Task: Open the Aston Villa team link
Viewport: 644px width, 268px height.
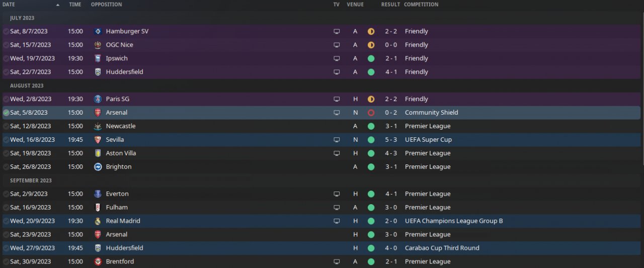Action: [121, 153]
